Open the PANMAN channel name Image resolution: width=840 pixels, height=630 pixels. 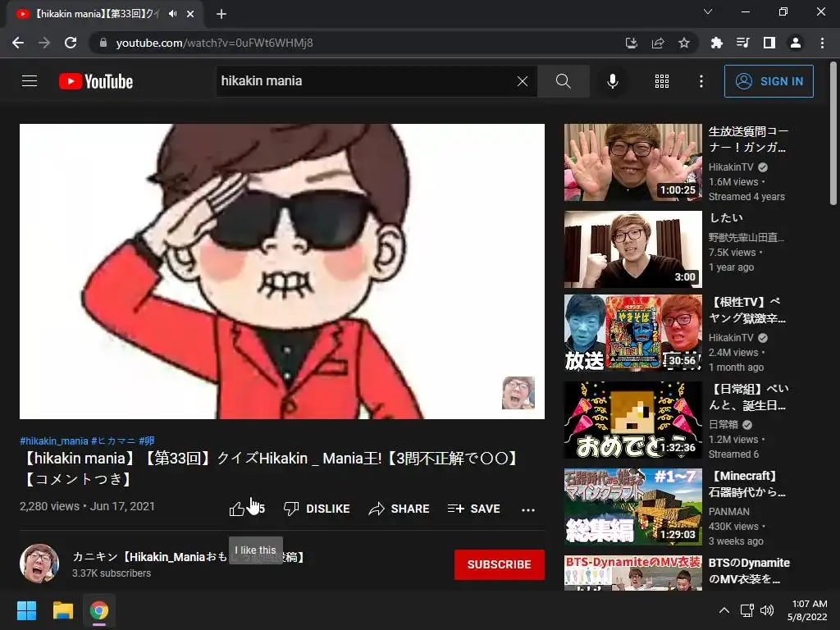[x=729, y=512]
